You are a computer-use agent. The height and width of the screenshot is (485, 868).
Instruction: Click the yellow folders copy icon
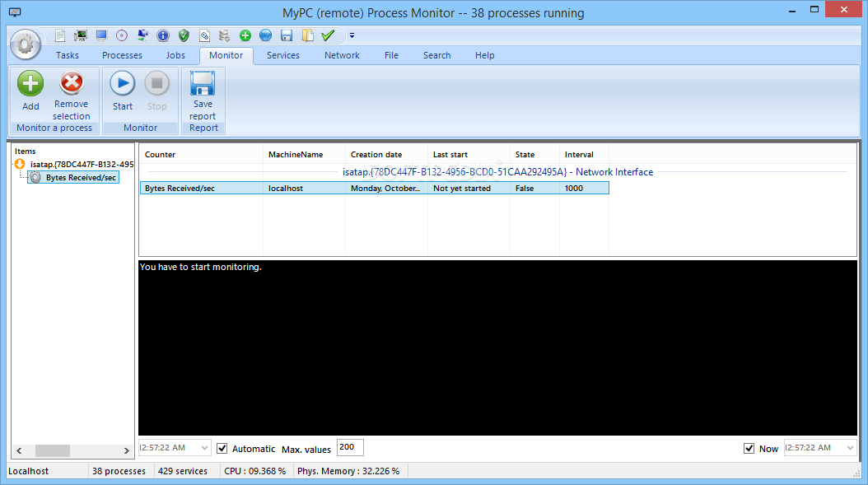pyautogui.click(x=307, y=35)
